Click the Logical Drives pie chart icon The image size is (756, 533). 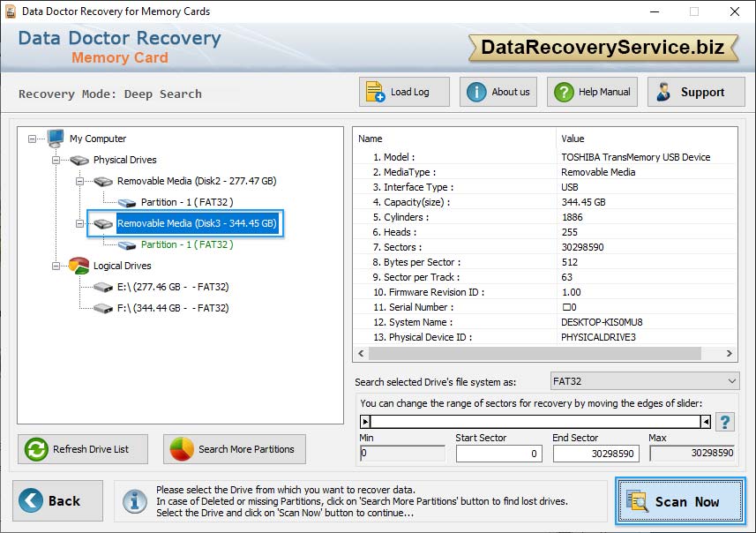79,266
